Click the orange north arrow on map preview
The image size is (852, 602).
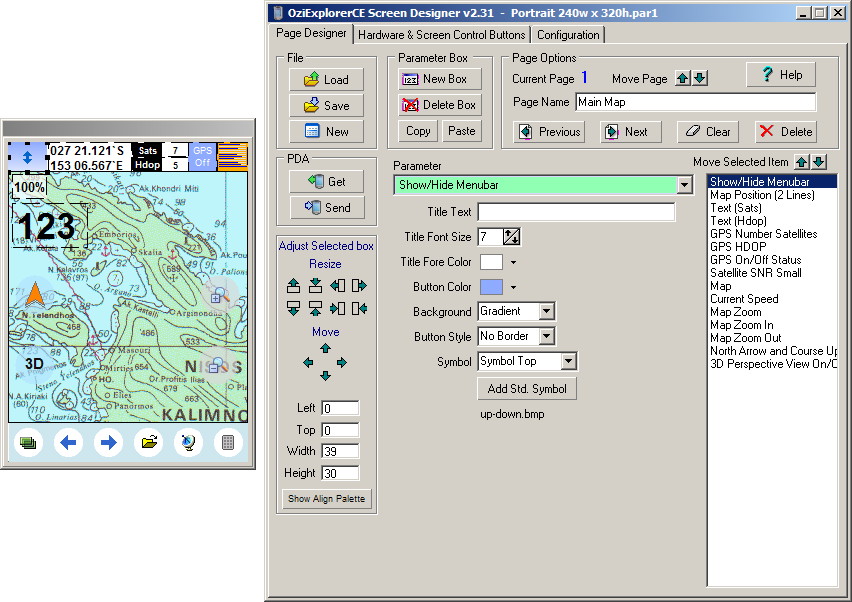coord(35,295)
